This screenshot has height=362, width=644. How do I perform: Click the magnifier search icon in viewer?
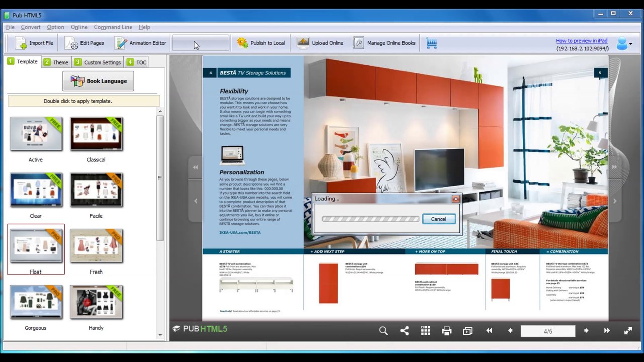point(383,331)
